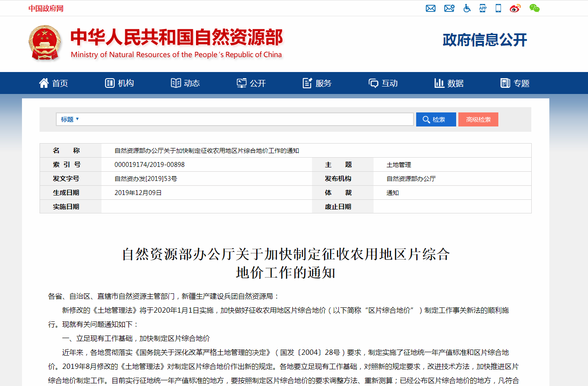Open the 公开 navigation item
The height and width of the screenshot is (386, 588).
click(251, 83)
